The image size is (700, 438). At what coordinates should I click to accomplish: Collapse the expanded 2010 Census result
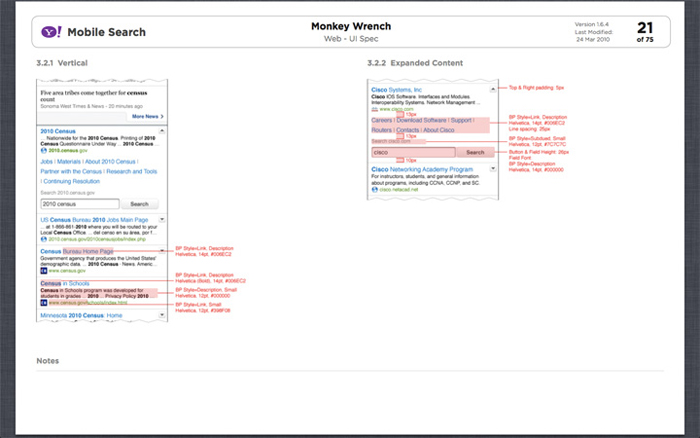(162, 131)
